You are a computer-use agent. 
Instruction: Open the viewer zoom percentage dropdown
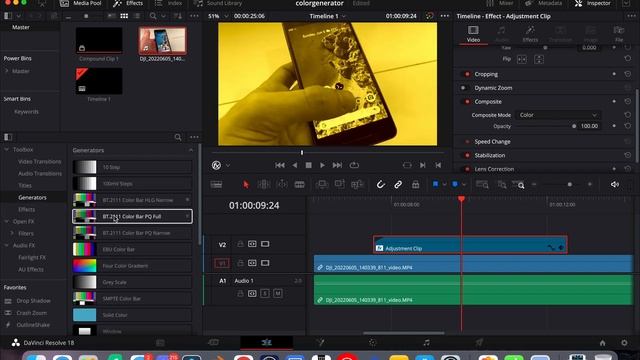click(x=219, y=16)
